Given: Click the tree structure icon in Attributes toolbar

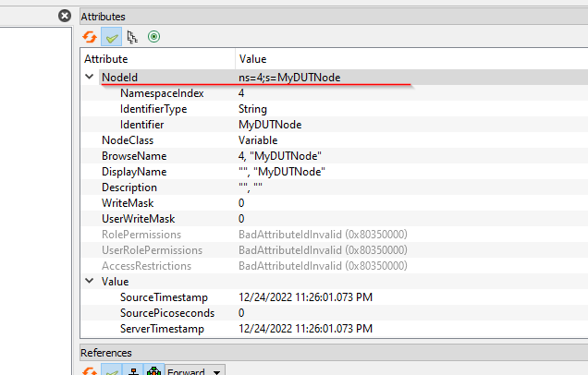Looking at the screenshot, I should 132,37.
